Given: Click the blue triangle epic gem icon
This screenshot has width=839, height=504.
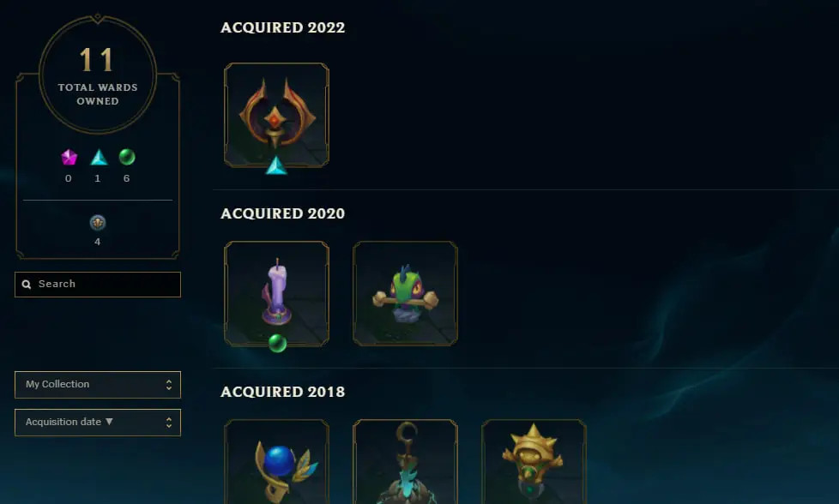Looking at the screenshot, I should (x=99, y=158).
